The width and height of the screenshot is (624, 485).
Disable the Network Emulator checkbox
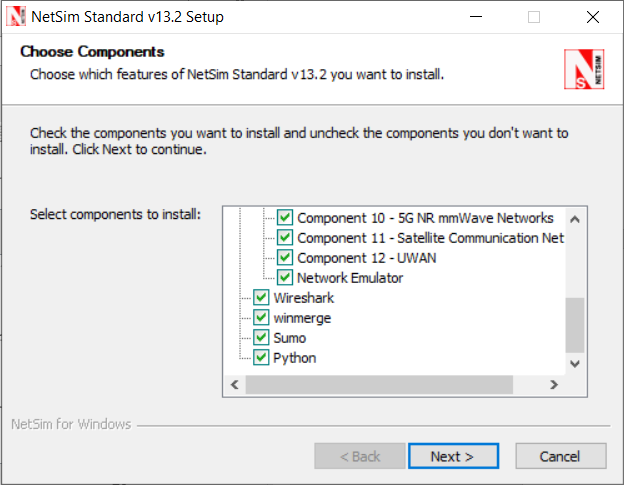285,278
